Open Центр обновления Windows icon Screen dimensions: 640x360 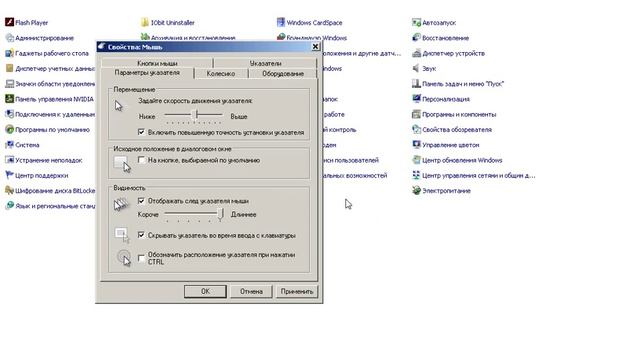(x=416, y=160)
